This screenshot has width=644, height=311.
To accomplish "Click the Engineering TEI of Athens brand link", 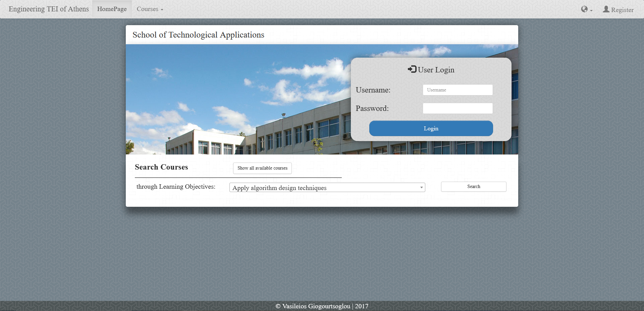I will click(x=49, y=9).
